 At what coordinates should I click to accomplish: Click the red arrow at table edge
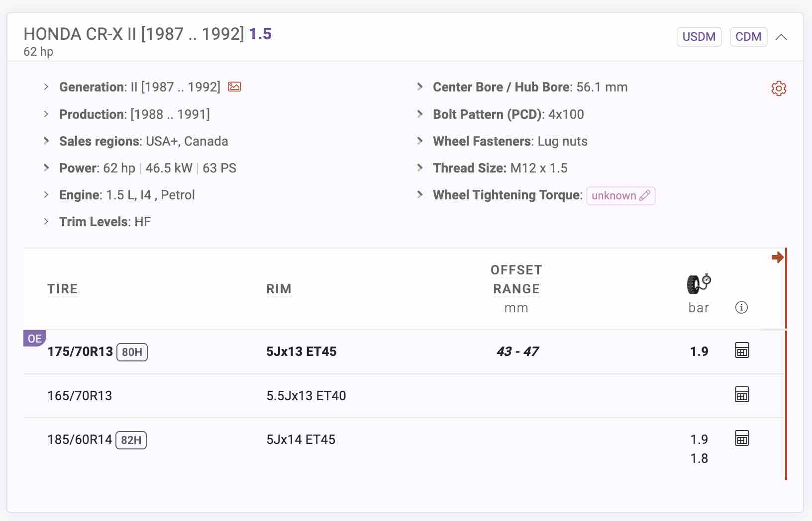tap(777, 257)
